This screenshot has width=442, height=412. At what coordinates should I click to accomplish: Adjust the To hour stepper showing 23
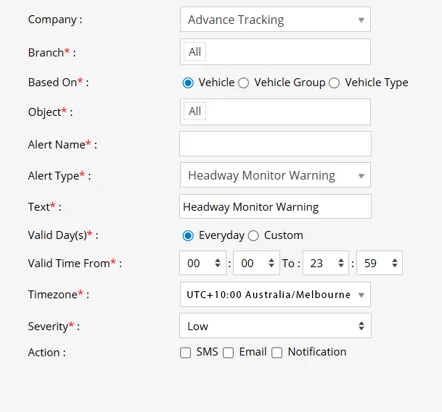pos(341,263)
